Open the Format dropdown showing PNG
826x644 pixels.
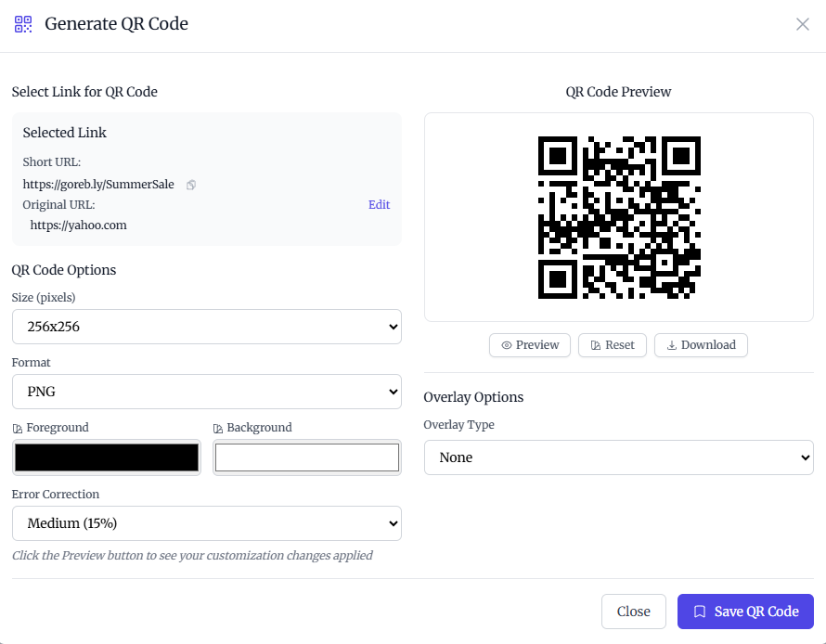click(206, 392)
